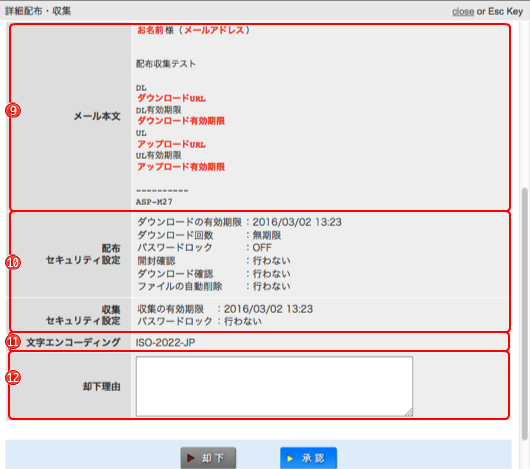Click the ダウンロード確認 setting line
Image resolution: width=530 pixels, height=469 pixels.
(x=214, y=274)
